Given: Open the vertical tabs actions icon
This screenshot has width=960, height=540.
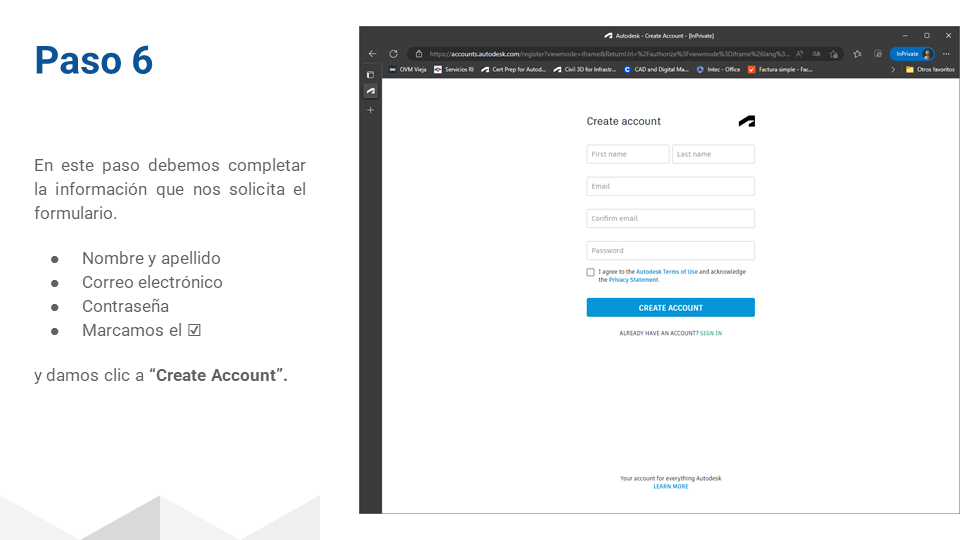Looking at the screenshot, I should click(370, 75).
